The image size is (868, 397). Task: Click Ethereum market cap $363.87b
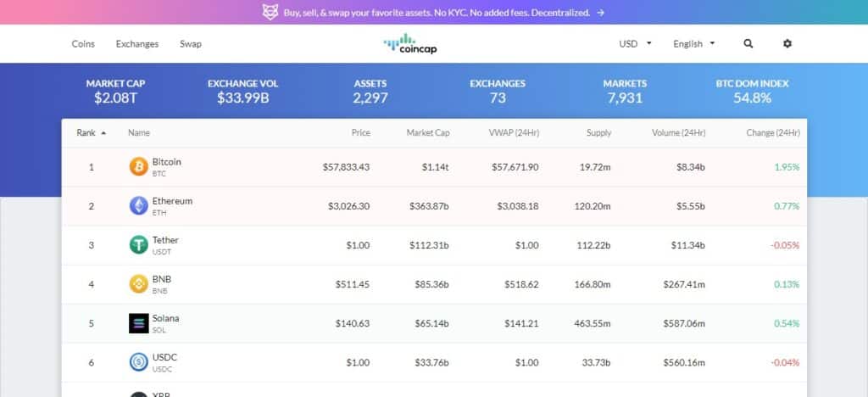point(429,206)
